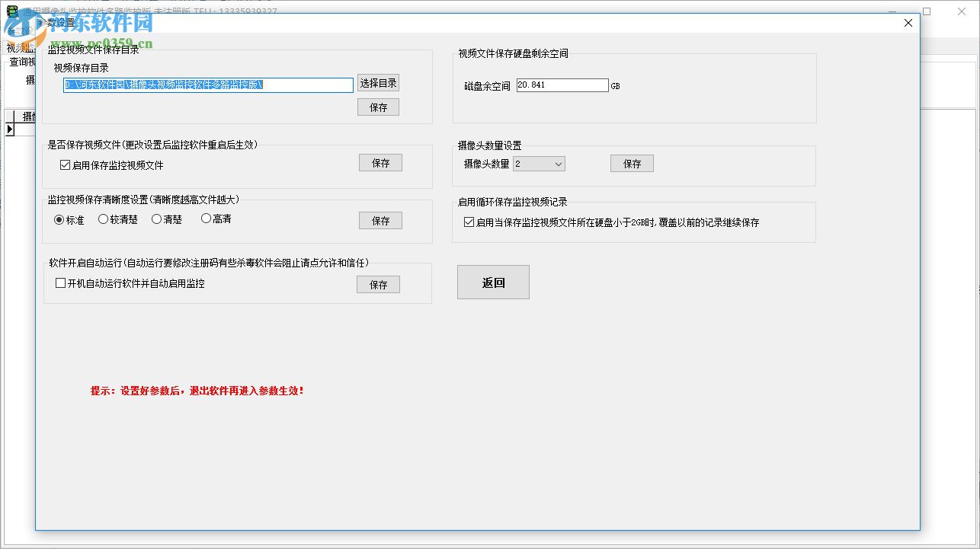Enable 开机自动运行软件并自动启用监控

click(x=59, y=282)
